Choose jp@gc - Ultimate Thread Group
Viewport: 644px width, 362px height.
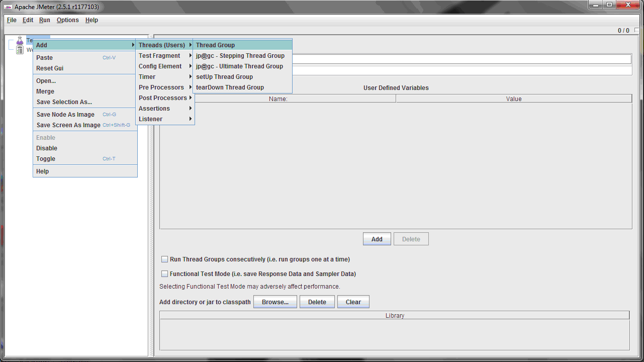pyautogui.click(x=242, y=66)
